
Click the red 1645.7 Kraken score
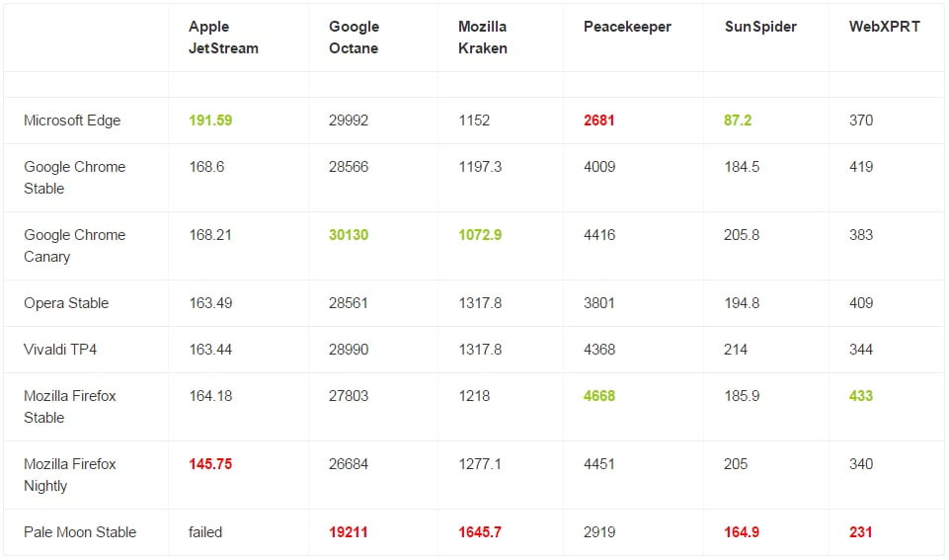480,532
